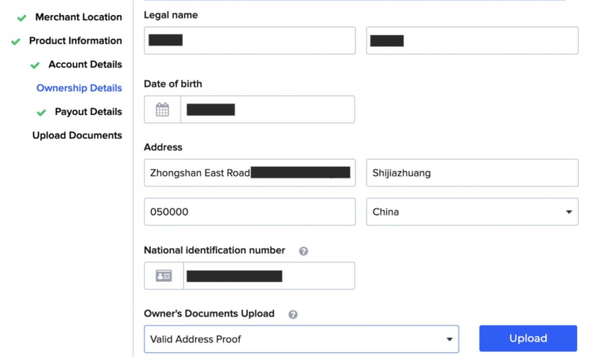This screenshot has height=364, width=596.
Task: Click green checkmark next to Merchant Location
Action: pos(22,18)
